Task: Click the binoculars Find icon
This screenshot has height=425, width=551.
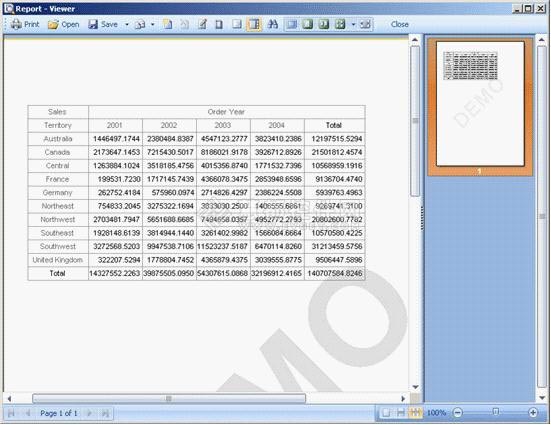Action: tap(272, 24)
